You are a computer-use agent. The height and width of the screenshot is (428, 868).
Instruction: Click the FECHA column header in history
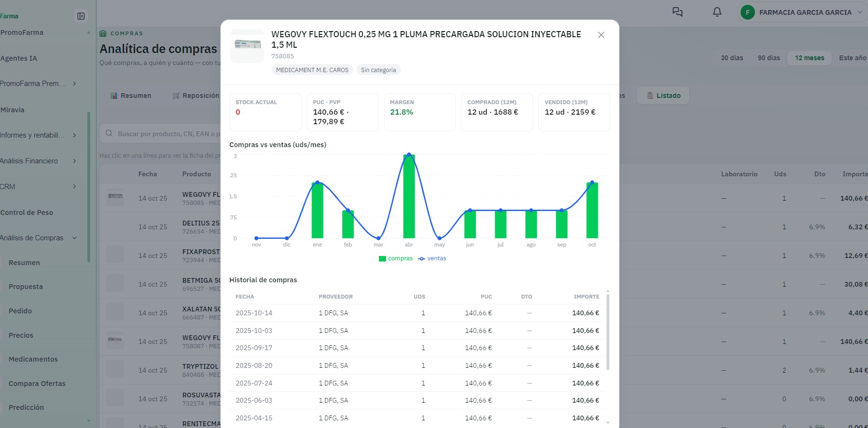tap(245, 297)
